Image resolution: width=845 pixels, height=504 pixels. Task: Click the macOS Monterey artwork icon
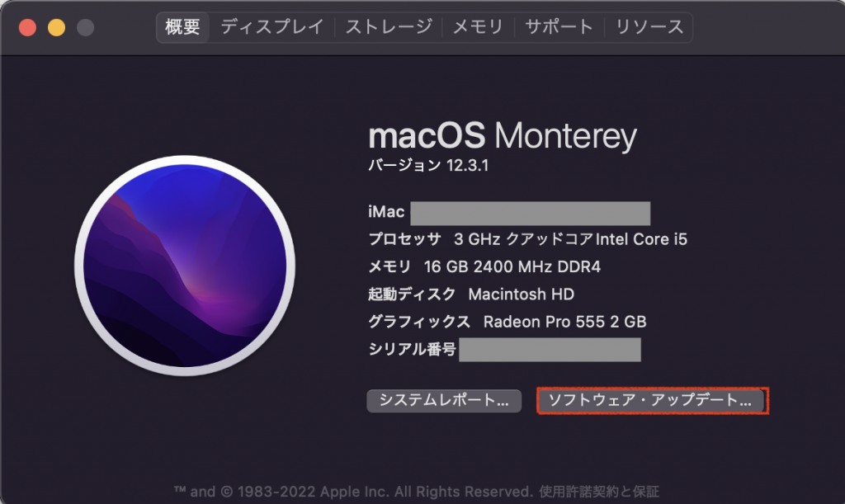coord(186,271)
